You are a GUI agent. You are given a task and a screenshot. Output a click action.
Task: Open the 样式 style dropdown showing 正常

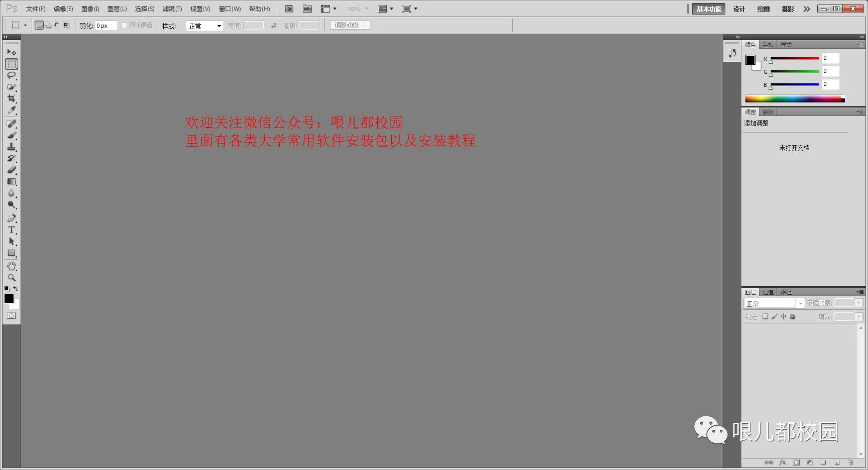click(x=204, y=26)
